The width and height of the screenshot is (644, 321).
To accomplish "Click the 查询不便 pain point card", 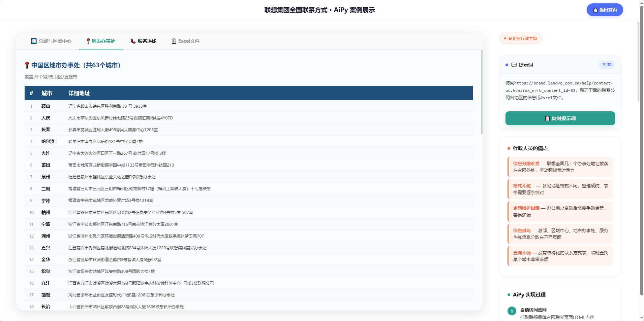I will coord(560,256).
